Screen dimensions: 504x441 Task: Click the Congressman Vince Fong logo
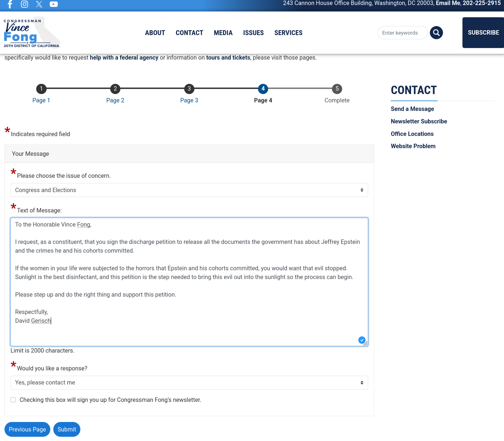pos(31,33)
